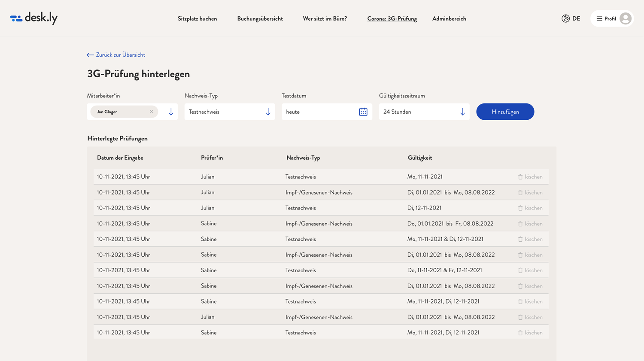The height and width of the screenshot is (361, 644).
Task: Click the Jan Gloger employee chip
Action: coord(124,112)
